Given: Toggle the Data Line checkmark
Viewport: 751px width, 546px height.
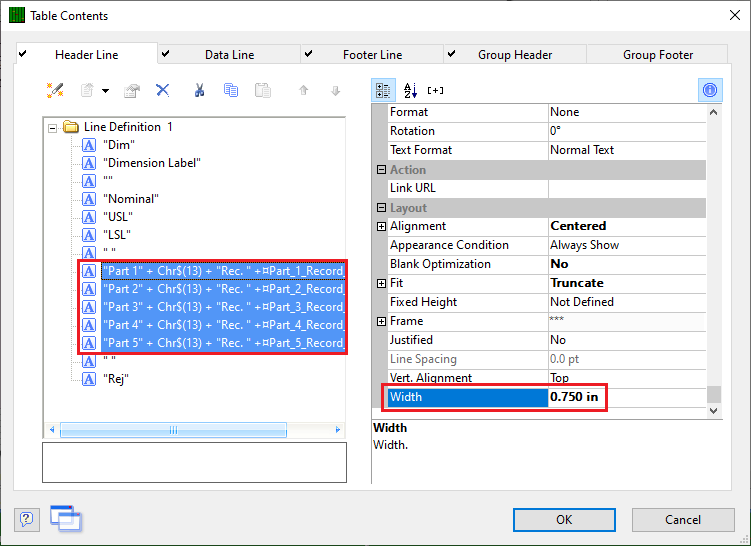Looking at the screenshot, I should (165, 54).
